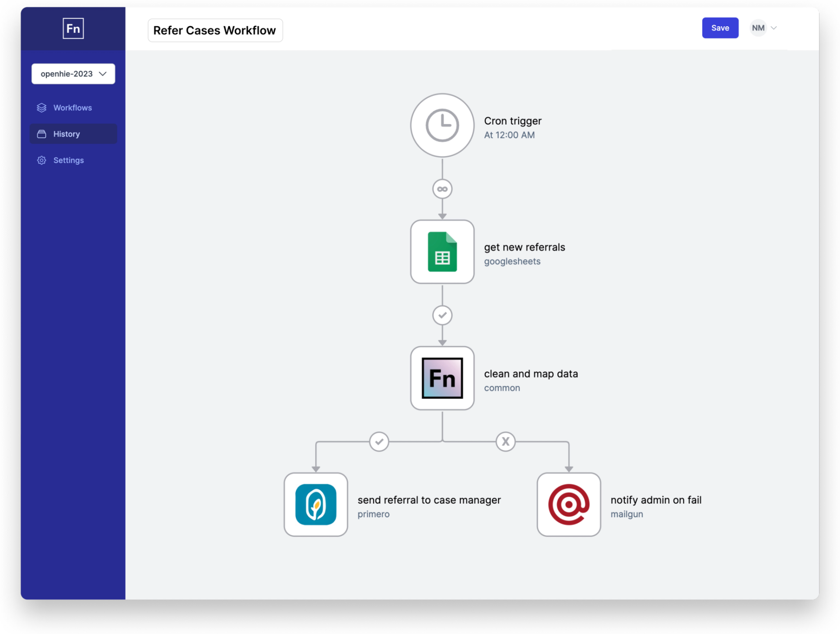The width and height of the screenshot is (840, 634).
Task: Click the Cron trigger clock icon
Action: 442,125
